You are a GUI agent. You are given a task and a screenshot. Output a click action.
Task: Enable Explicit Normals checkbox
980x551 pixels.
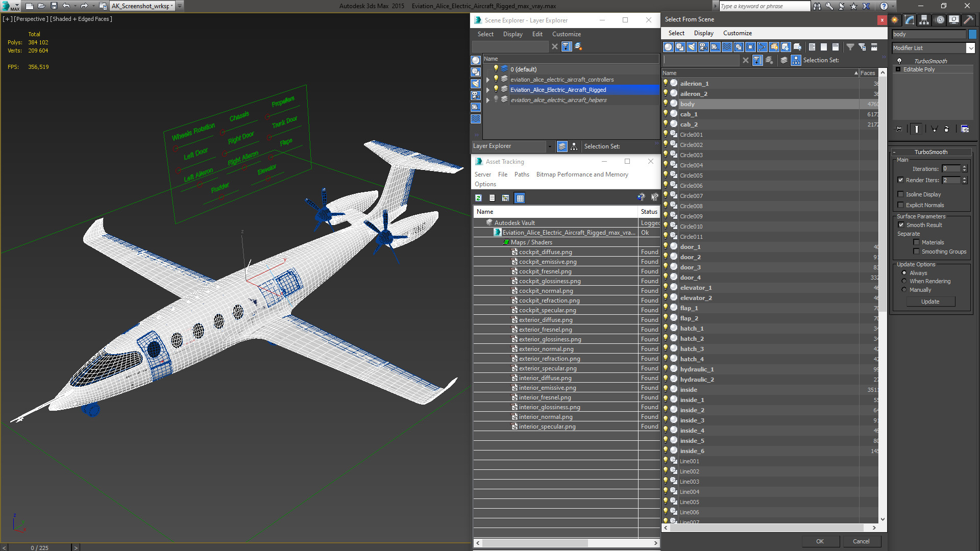(900, 205)
